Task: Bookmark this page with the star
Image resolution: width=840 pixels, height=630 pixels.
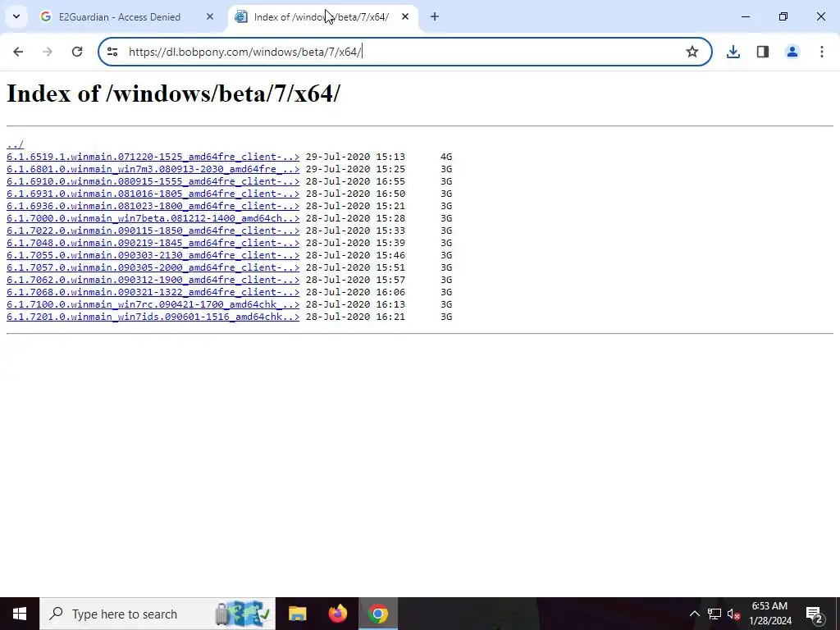Action: point(692,52)
